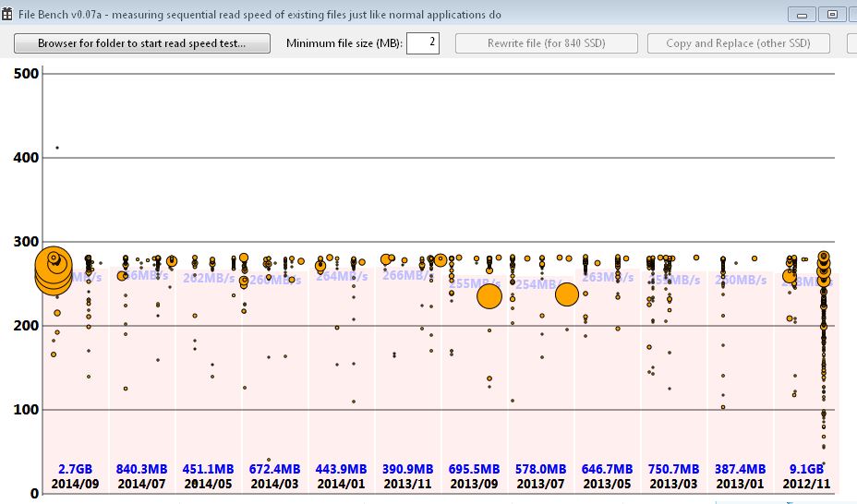
Task: Click the 387.4MB size label
Action: click(x=740, y=469)
